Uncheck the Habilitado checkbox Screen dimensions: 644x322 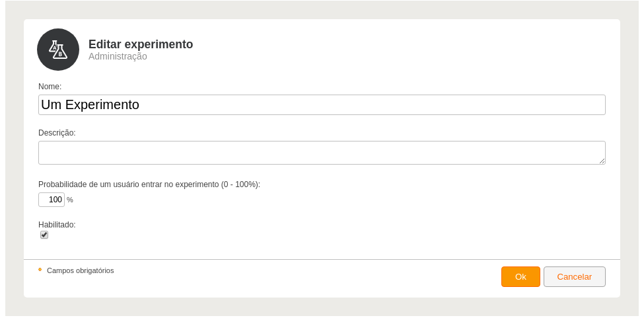coord(44,235)
